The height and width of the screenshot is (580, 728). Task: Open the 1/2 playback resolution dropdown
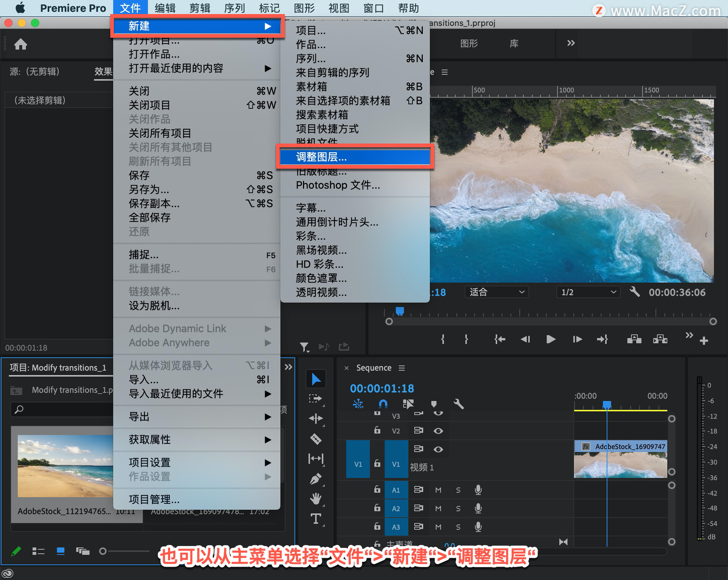coord(588,292)
